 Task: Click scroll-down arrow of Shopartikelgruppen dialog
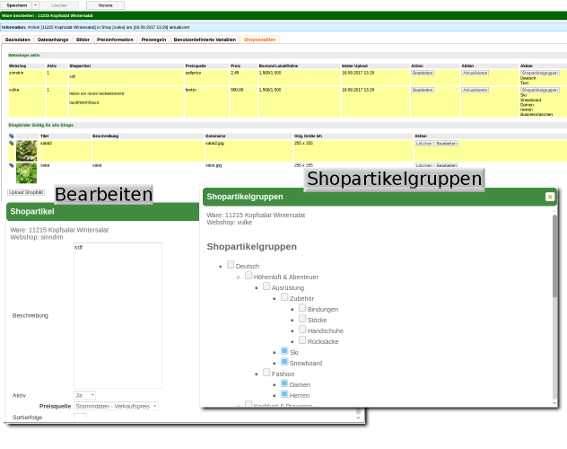tap(555, 403)
